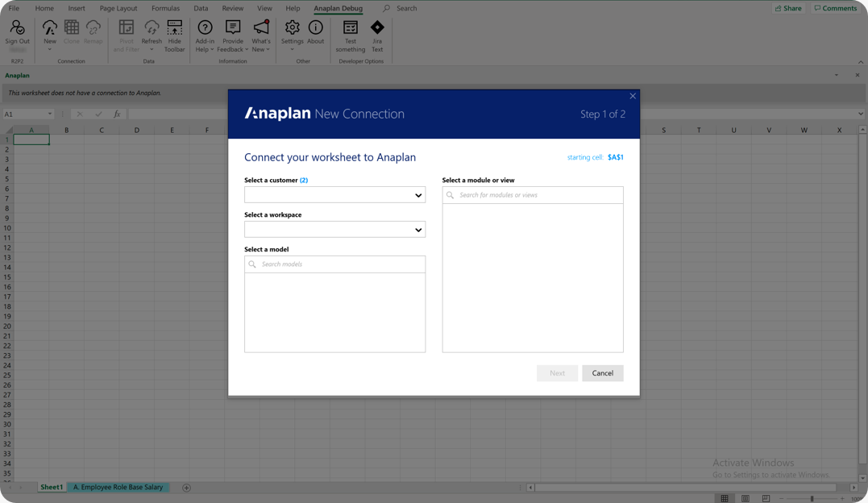Select row 10 header
This screenshot has height=503, width=868.
pyautogui.click(x=7, y=228)
